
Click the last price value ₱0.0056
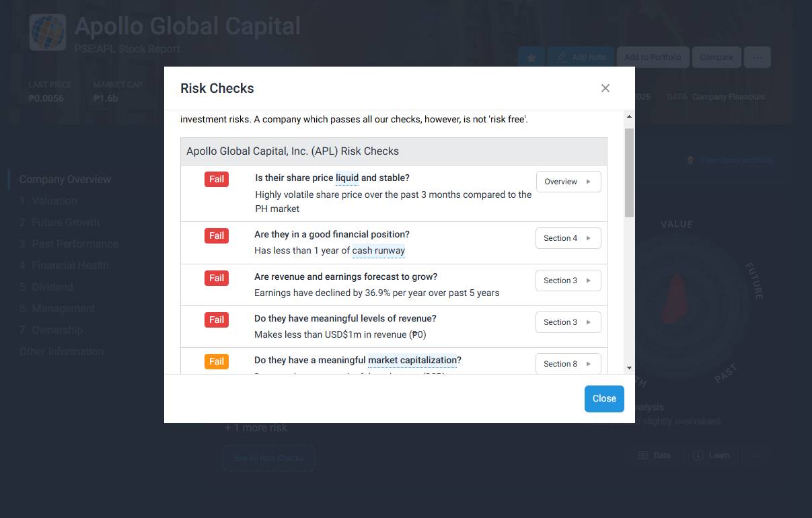click(46, 99)
